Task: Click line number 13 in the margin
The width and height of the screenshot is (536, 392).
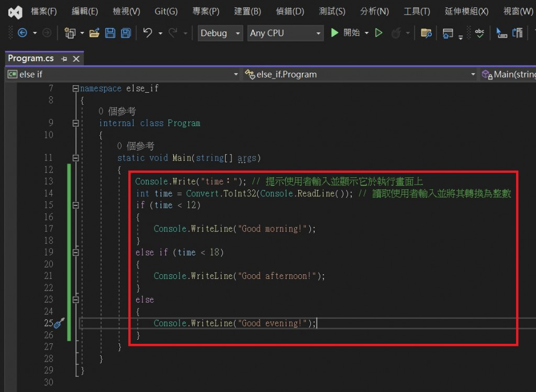Action: pyautogui.click(x=49, y=181)
